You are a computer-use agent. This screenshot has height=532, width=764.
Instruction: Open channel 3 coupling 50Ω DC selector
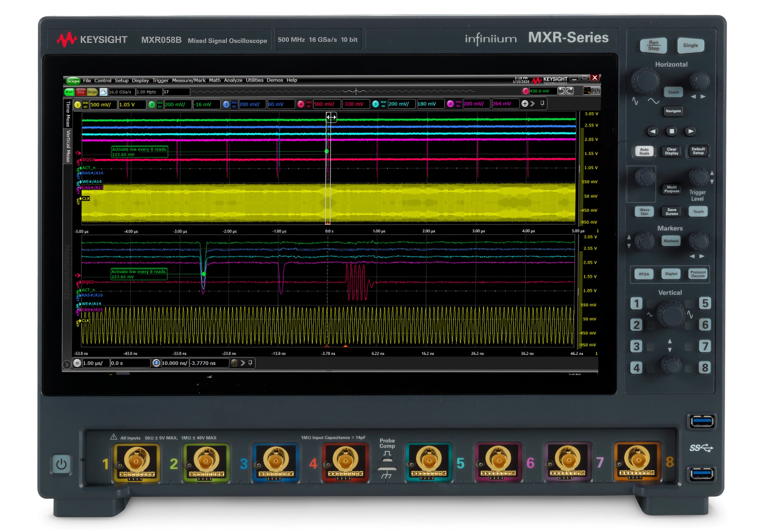point(234,105)
